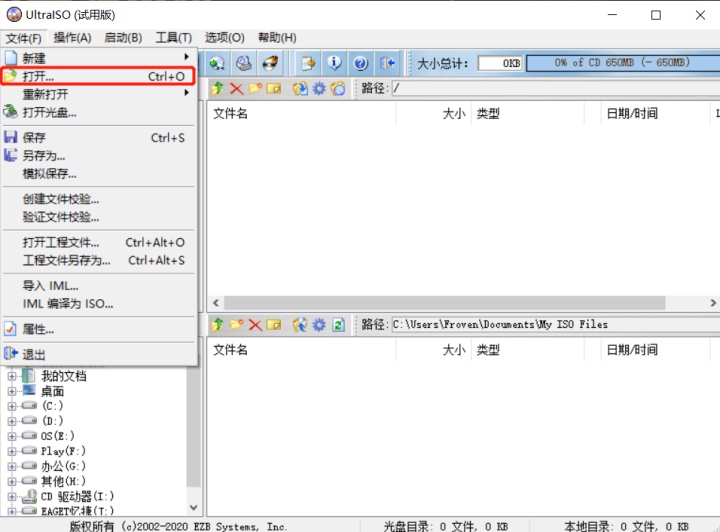The image size is (720, 532).
Task: Choose 打开... from the file menu
Action: pos(98,76)
